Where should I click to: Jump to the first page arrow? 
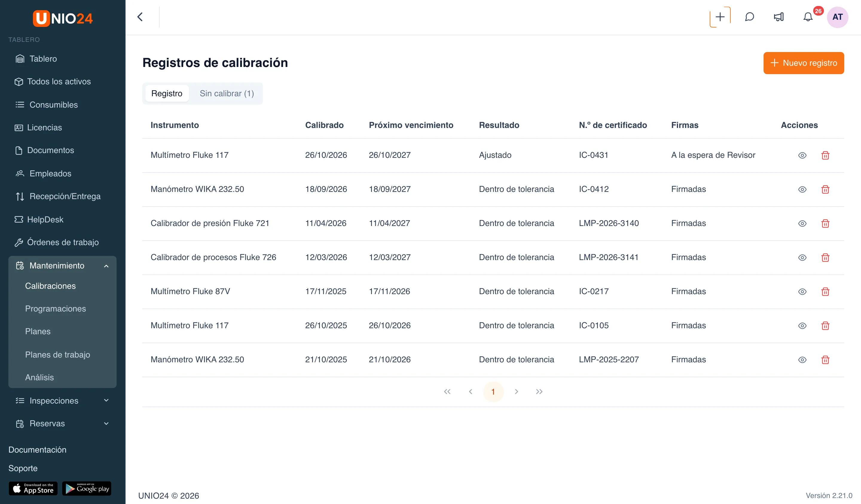click(x=447, y=392)
